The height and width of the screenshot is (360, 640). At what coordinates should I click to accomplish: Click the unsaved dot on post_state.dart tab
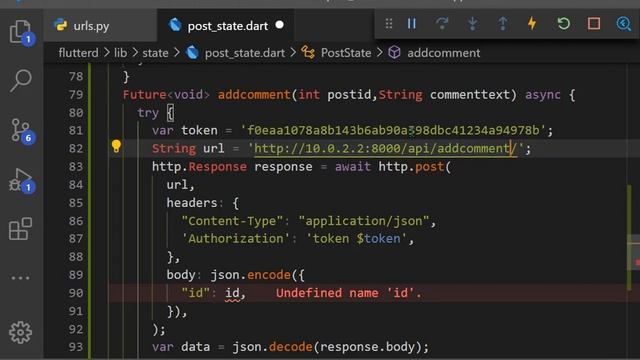pos(280,25)
